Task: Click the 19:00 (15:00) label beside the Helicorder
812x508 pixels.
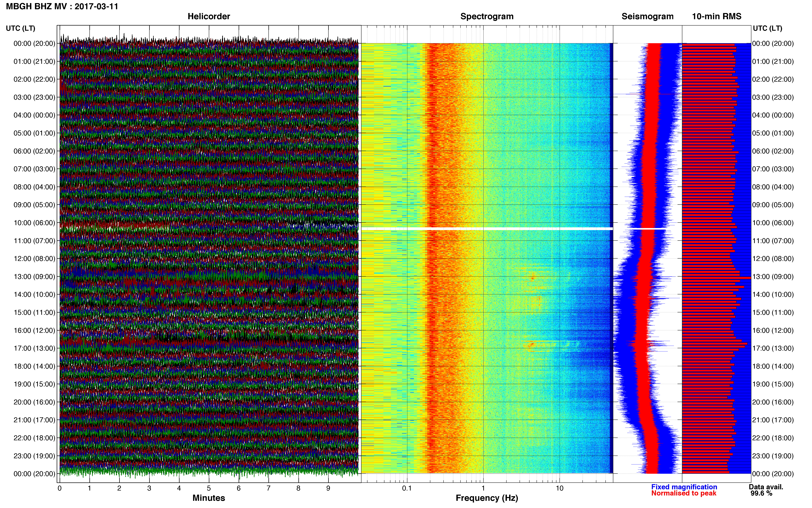Action: point(34,384)
